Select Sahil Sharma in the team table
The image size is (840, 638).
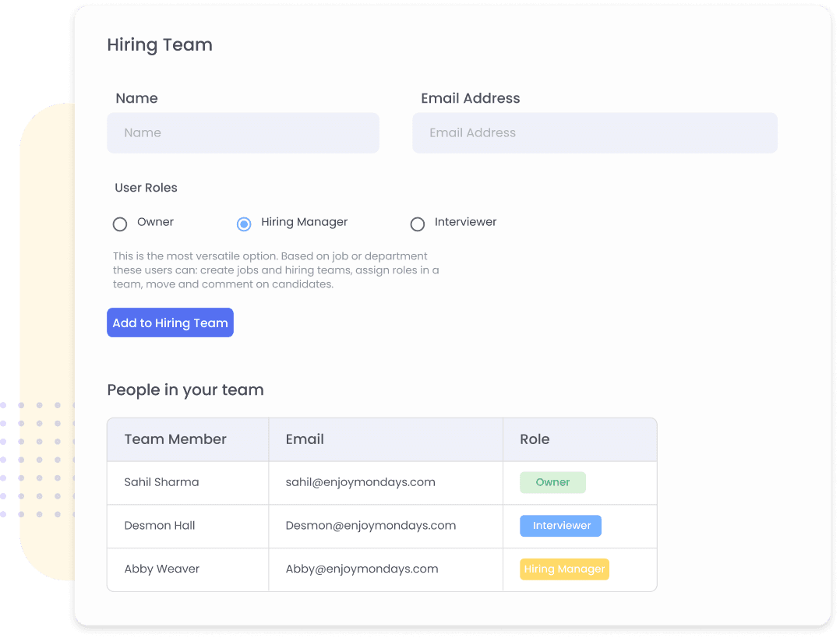161,482
